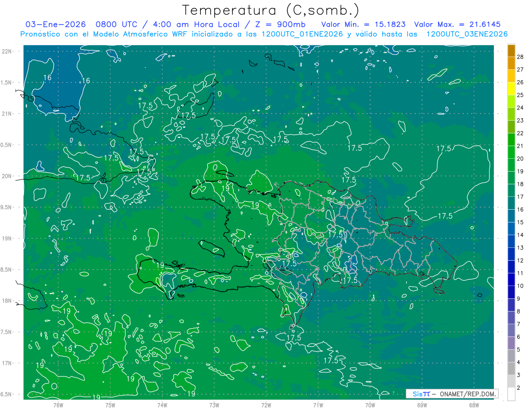
Task: Click the "3" label on the color scale
Action: pyautogui.click(x=519, y=376)
